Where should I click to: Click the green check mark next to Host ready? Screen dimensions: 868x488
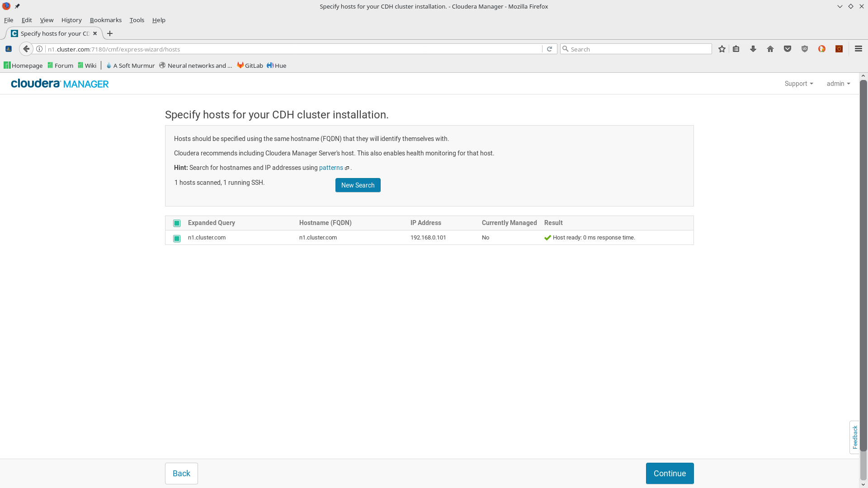547,238
